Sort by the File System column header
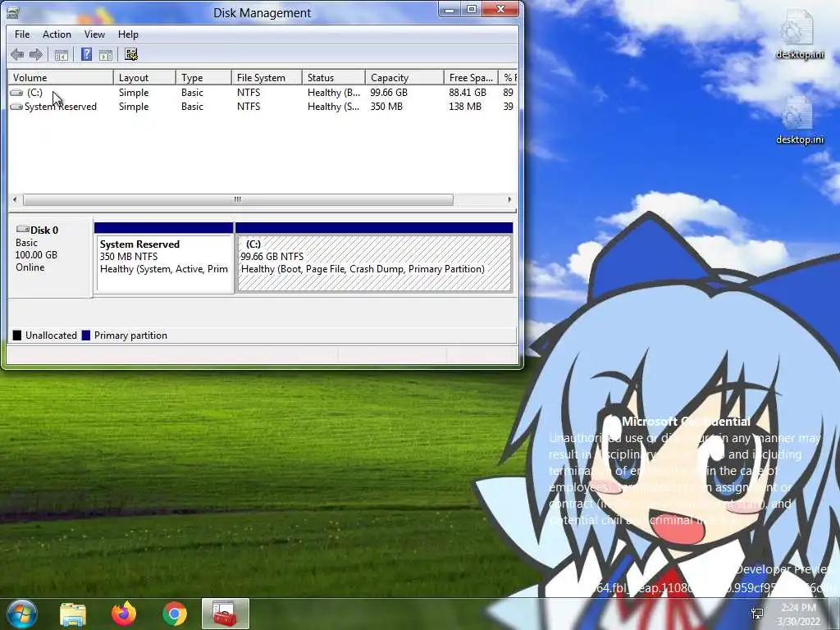 pos(267,78)
